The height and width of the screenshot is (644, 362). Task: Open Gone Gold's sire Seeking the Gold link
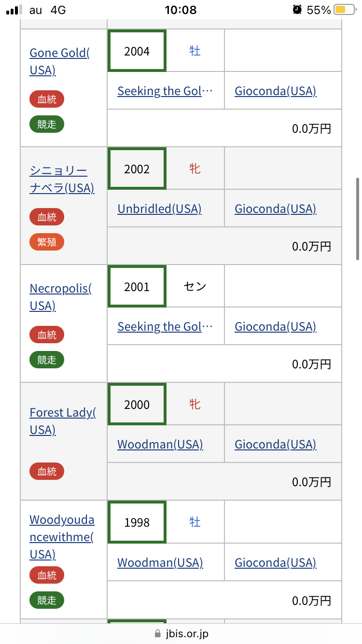click(x=165, y=91)
